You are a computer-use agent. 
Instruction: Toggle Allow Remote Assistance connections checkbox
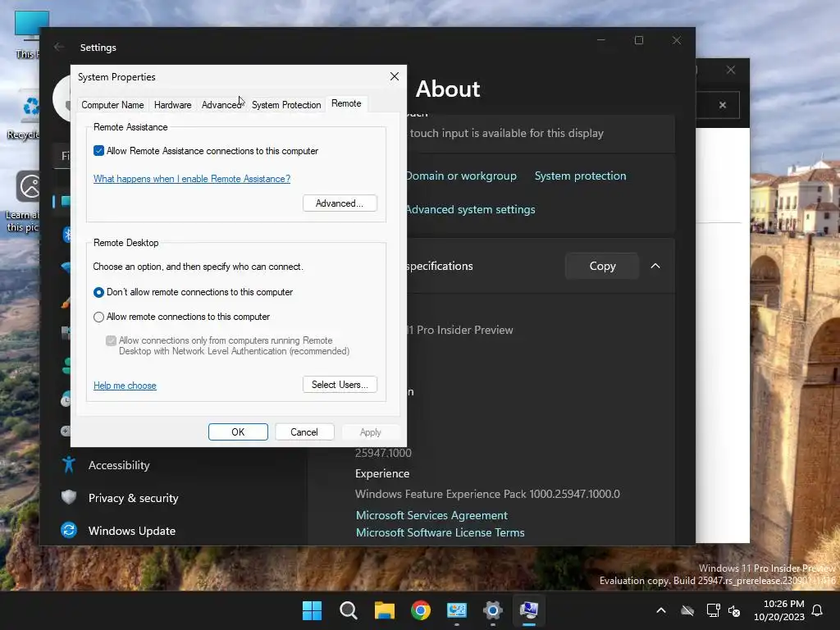[x=98, y=151]
